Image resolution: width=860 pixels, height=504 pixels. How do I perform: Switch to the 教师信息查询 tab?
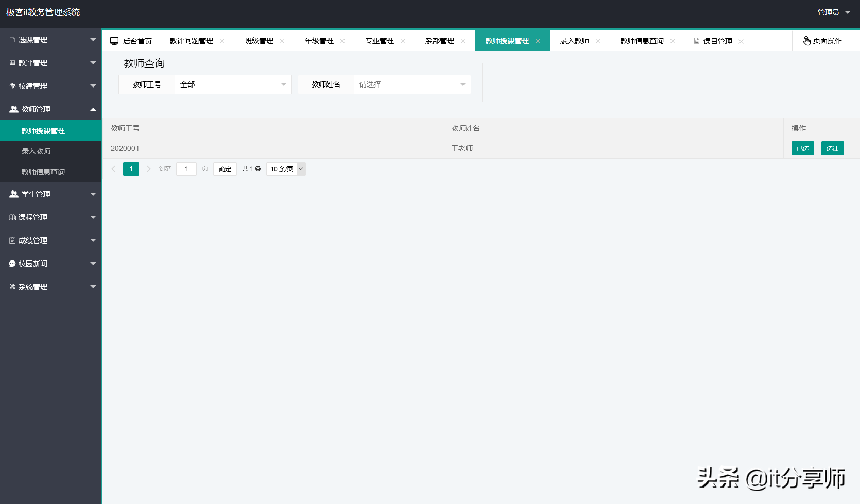point(643,41)
